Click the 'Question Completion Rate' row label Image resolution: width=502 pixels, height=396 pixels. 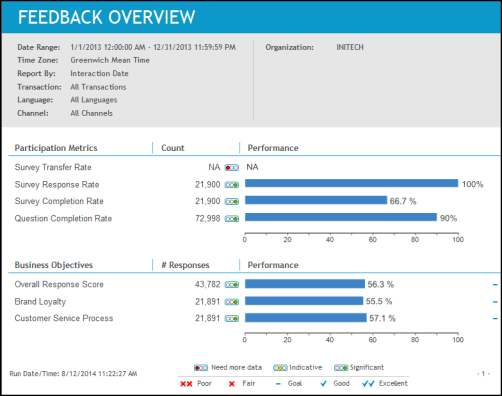point(63,219)
